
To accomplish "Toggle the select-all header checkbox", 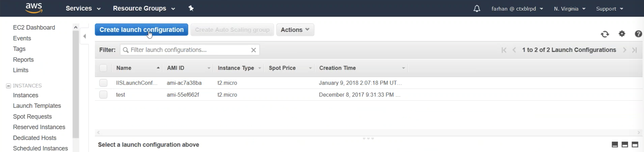I will tap(103, 68).
